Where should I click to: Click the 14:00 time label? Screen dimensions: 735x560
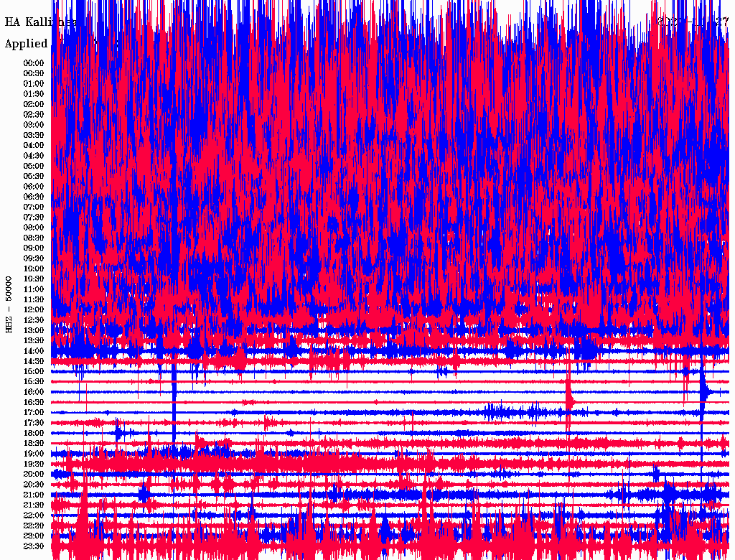point(34,351)
